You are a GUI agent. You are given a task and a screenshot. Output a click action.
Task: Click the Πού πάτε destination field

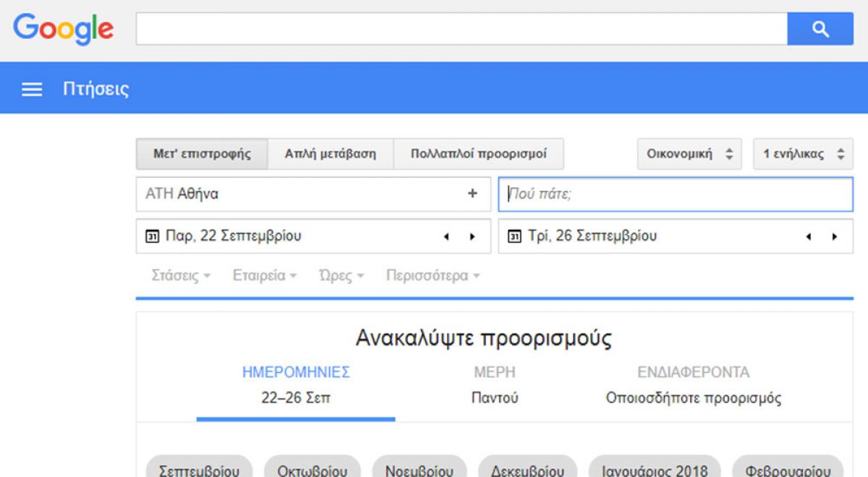676,194
